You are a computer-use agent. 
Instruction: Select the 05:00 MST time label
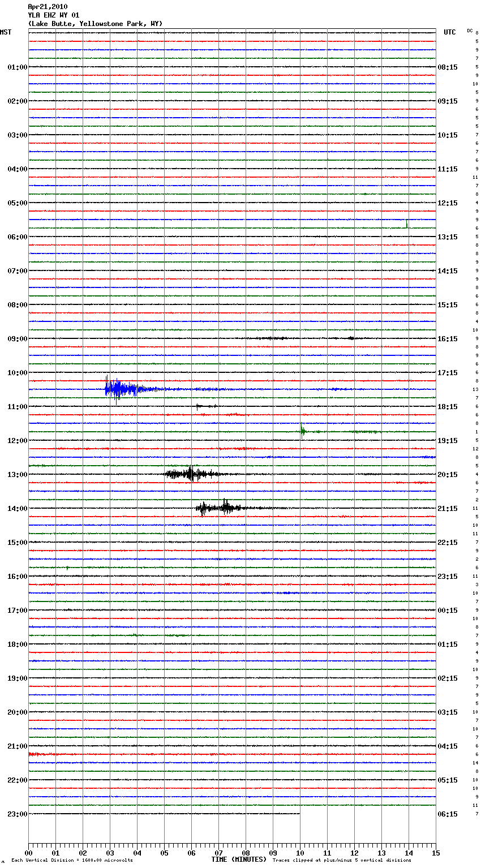(18, 203)
